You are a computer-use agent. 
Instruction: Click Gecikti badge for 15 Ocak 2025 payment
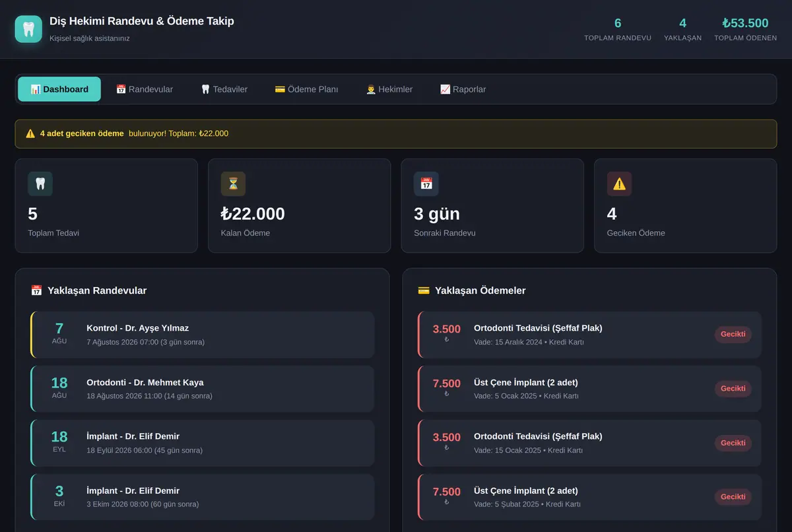(733, 443)
